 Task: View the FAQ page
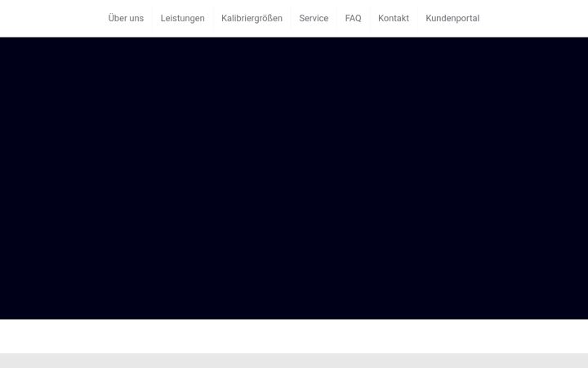354,18
